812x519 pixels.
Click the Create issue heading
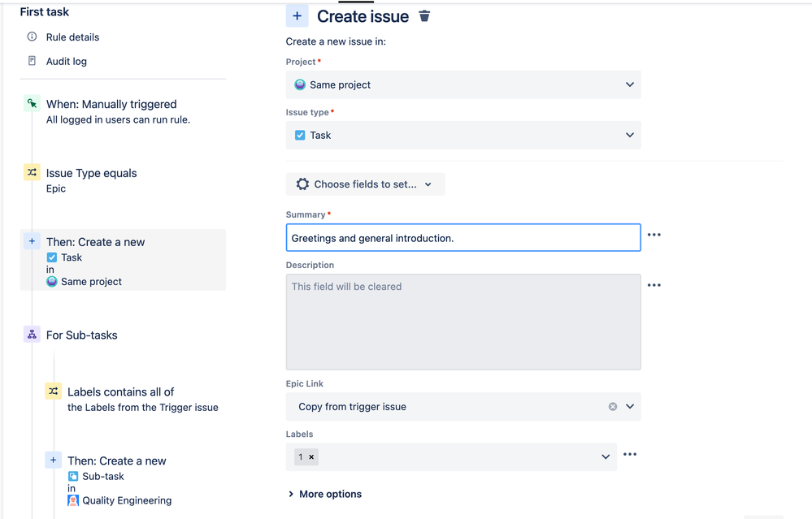pyautogui.click(x=363, y=16)
